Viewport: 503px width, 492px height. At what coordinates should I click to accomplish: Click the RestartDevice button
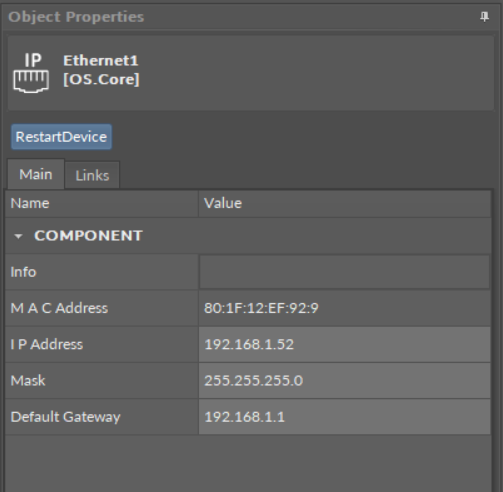pyautogui.click(x=61, y=137)
